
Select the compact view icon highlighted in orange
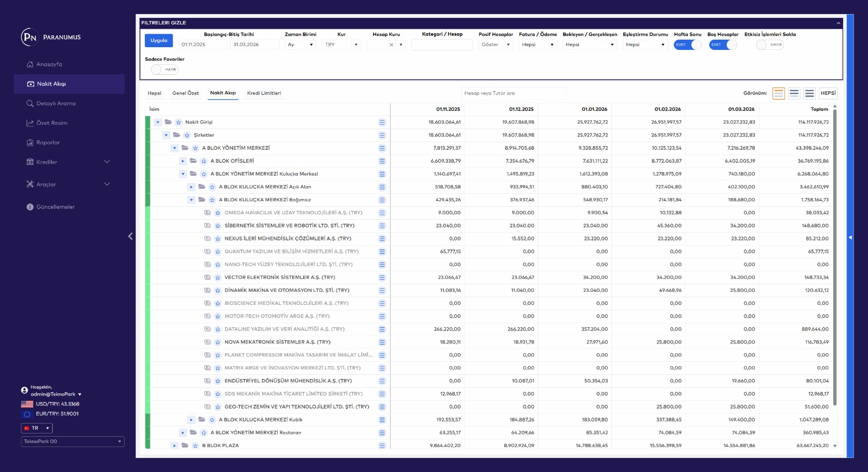tap(778, 93)
